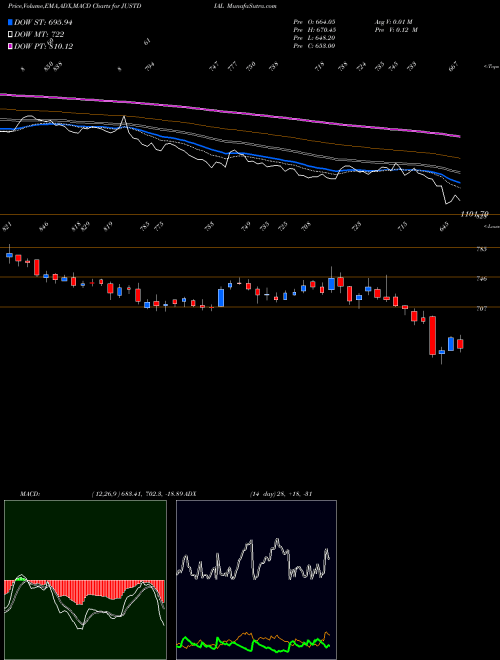Click the magenta DOW PT legend swatch
Viewport: 500px width, 660px height.
click(x=11, y=46)
